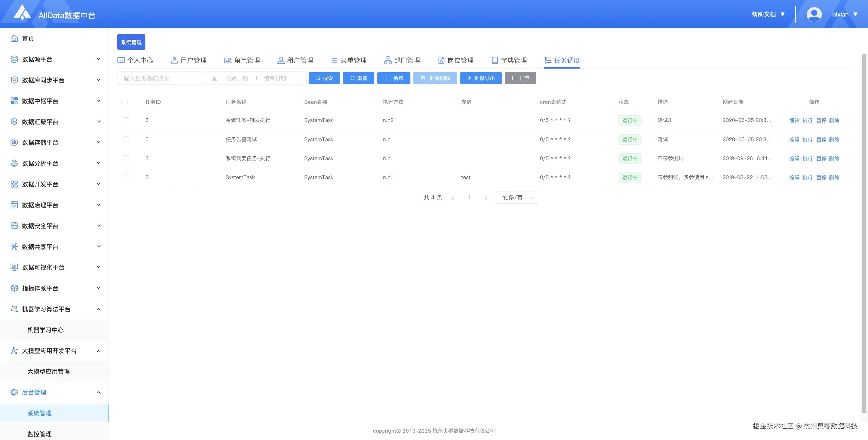Switch to the 用户管理 tab
Screen dimensions: 868x440
tap(189, 60)
